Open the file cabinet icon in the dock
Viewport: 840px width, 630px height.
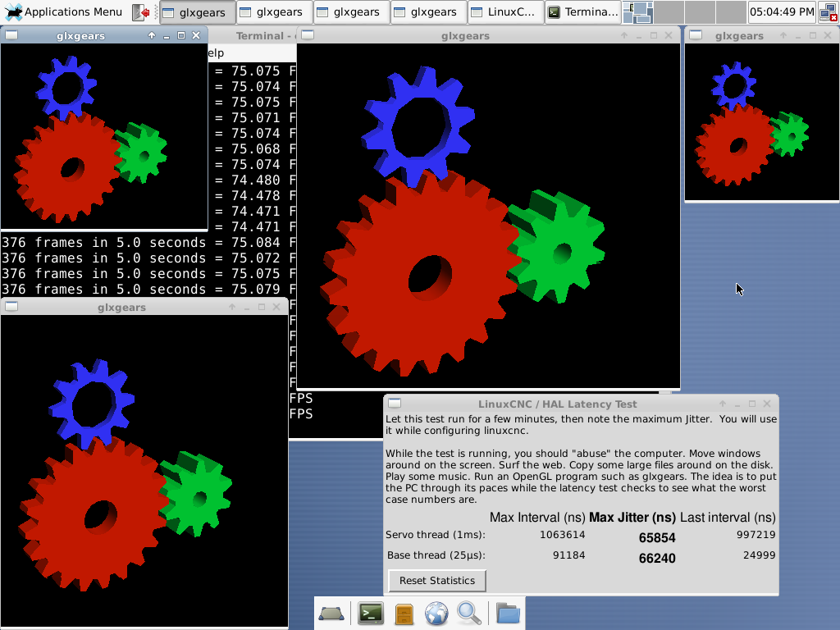coord(404,614)
